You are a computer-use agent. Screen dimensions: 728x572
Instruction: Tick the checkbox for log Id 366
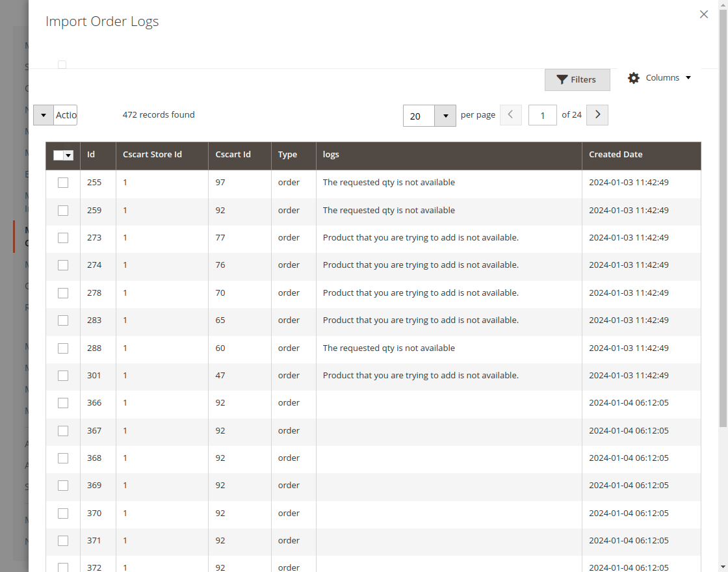pyautogui.click(x=63, y=403)
